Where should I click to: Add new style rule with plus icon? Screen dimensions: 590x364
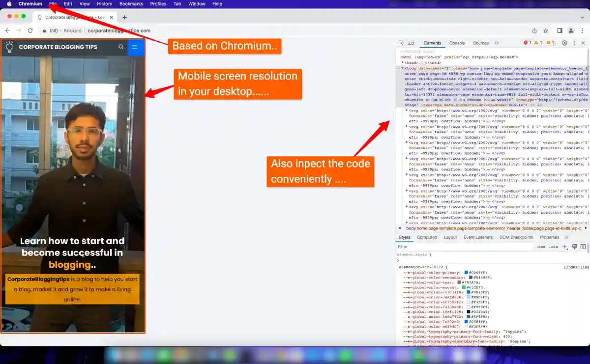pyautogui.click(x=564, y=247)
